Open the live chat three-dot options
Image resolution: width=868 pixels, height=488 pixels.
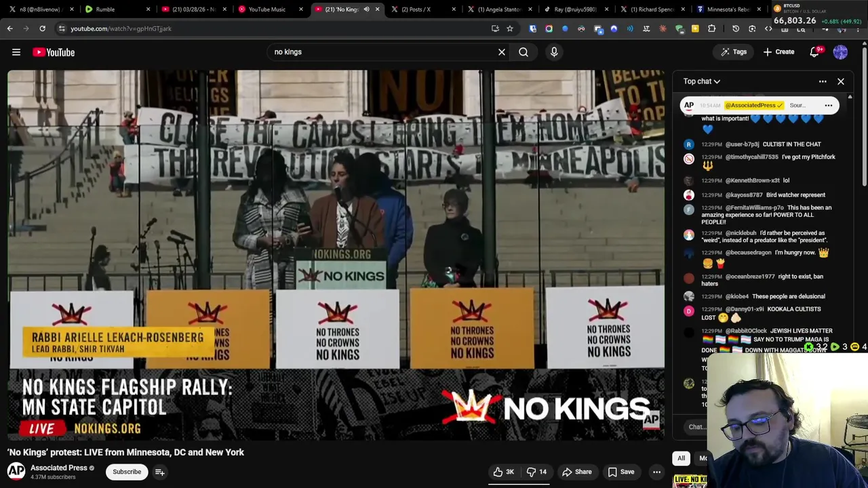pyautogui.click(x=823, y=81)
